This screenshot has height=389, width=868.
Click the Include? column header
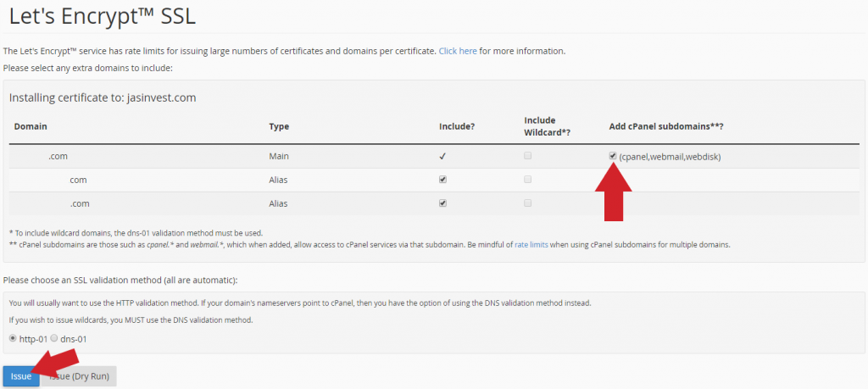457,126
